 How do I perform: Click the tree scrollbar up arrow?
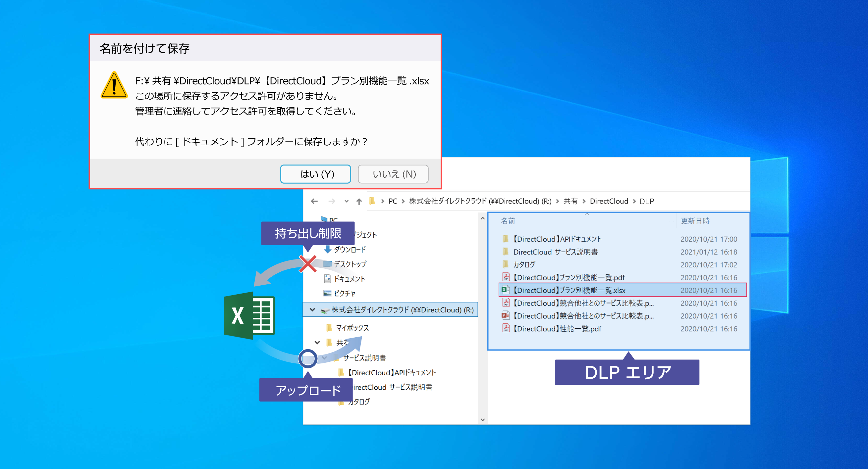[483, 218]
